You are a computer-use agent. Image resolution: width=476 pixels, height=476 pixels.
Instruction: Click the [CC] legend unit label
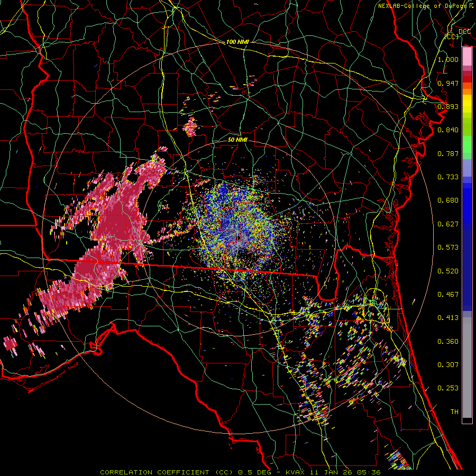(x=452, y=36)
